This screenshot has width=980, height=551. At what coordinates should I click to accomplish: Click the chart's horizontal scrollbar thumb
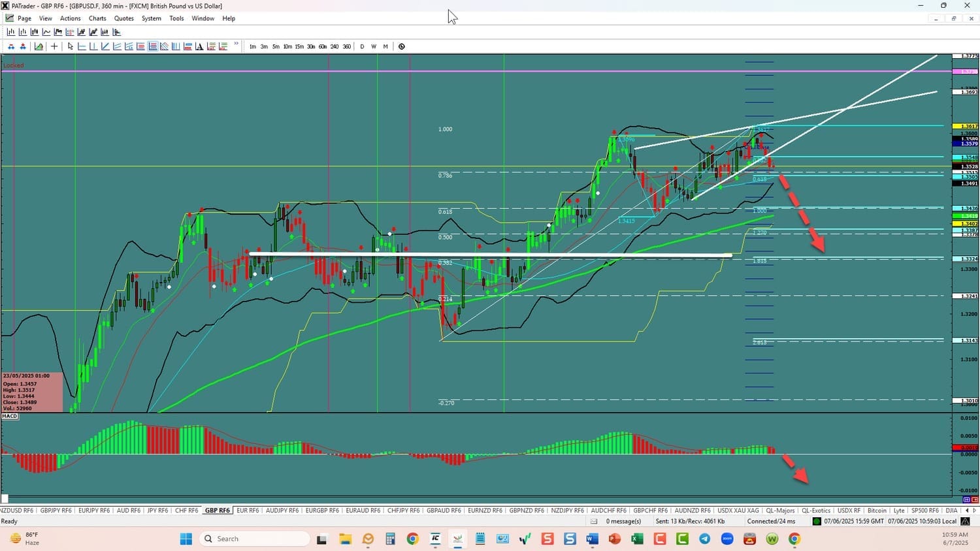(5, 499)
